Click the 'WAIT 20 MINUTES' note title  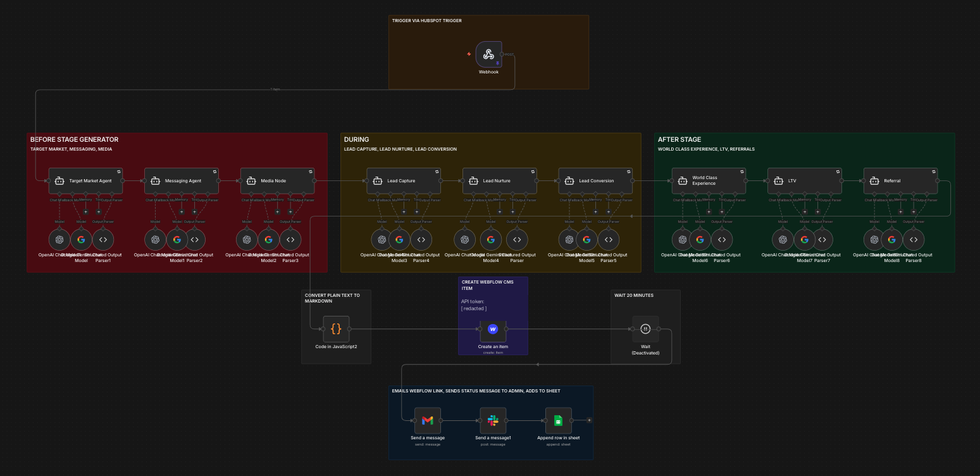634,296
